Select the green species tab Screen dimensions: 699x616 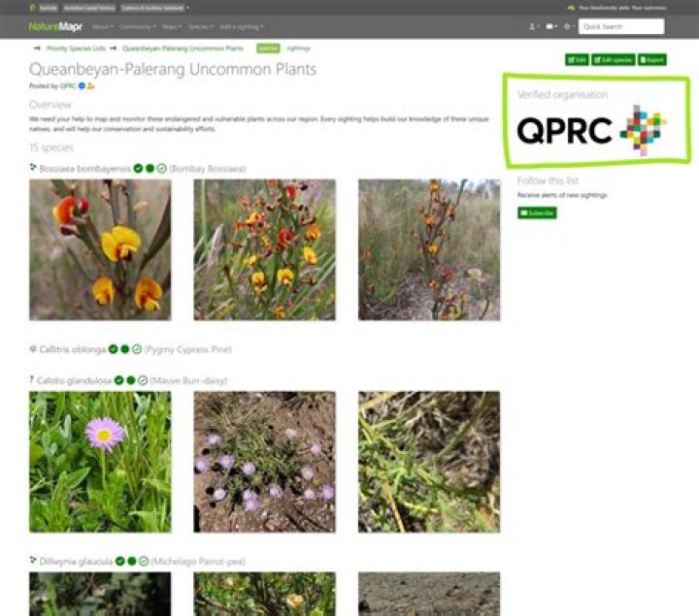[x=268, y=49]
